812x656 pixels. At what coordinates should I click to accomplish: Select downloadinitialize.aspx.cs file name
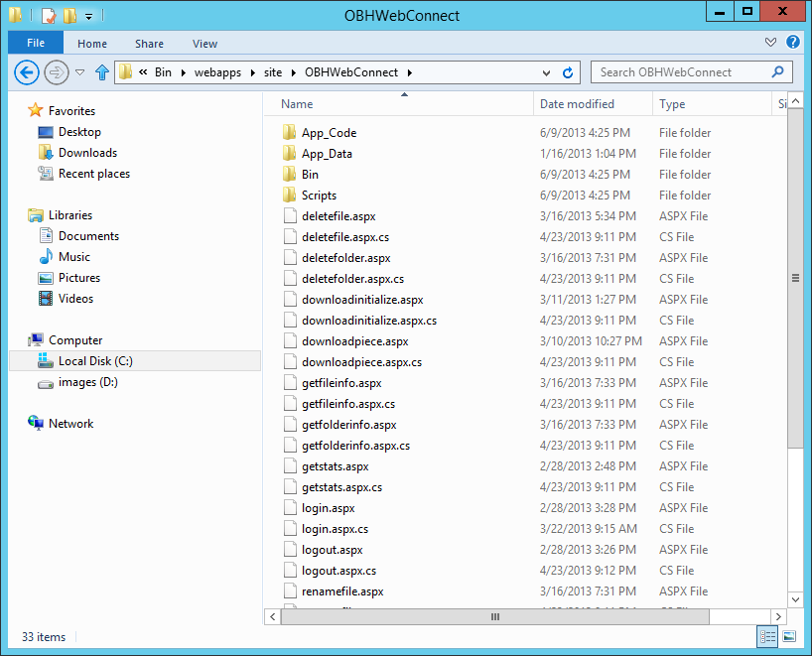(x=369, y=321)
